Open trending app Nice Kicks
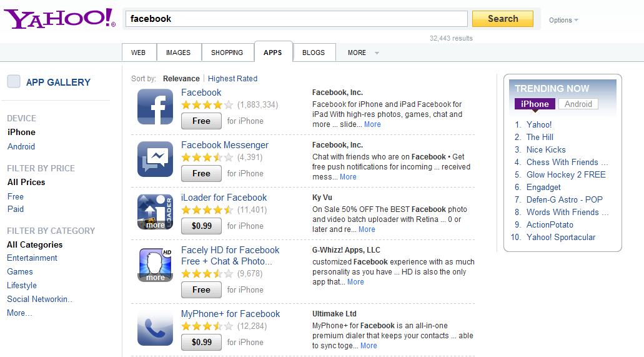This screenshot has height=357, width=644. pyautogui.click(x=546, y=149)
